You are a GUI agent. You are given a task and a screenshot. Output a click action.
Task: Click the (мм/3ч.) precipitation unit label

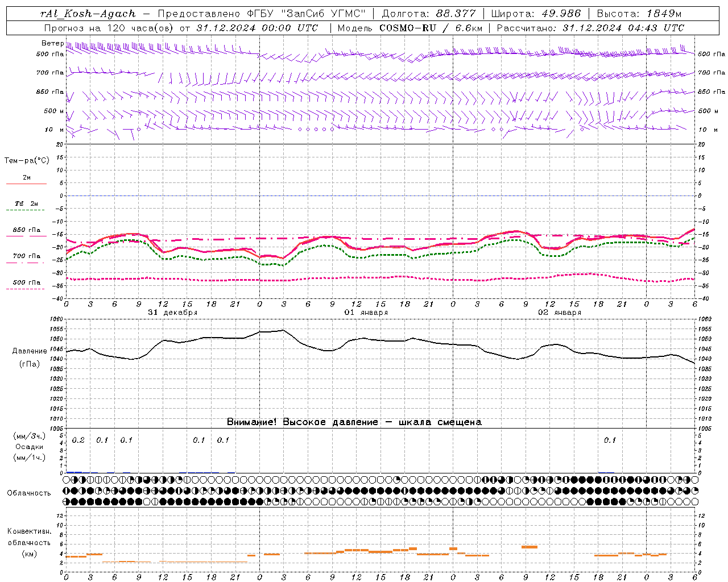coord(30,436)
